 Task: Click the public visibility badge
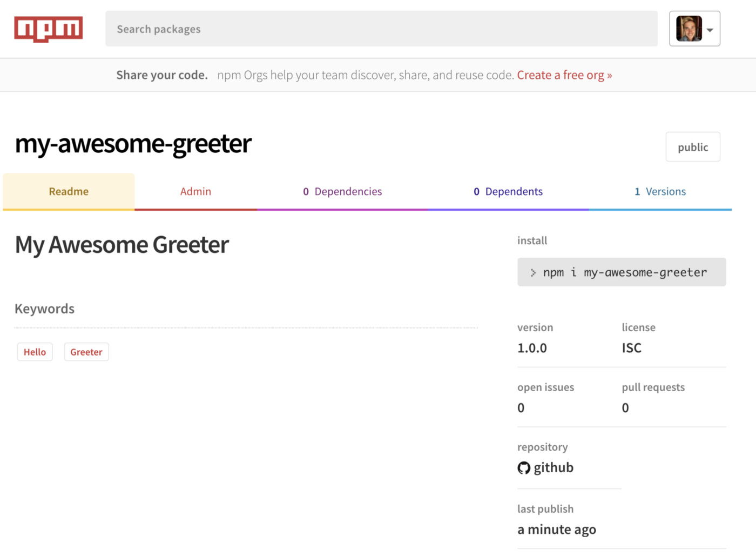click(x=692, y=147)
